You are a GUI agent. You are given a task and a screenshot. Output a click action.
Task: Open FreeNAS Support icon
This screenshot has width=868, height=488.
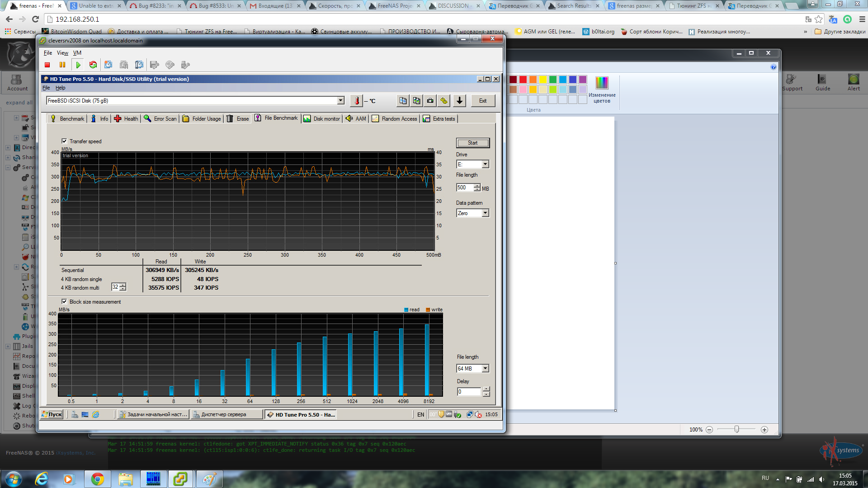coord(792,82)
